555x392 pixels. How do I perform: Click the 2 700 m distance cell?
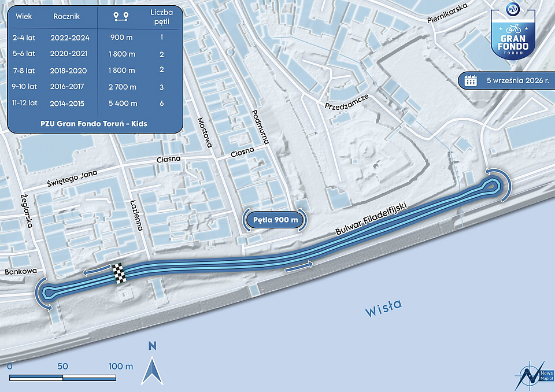(122, 87)
